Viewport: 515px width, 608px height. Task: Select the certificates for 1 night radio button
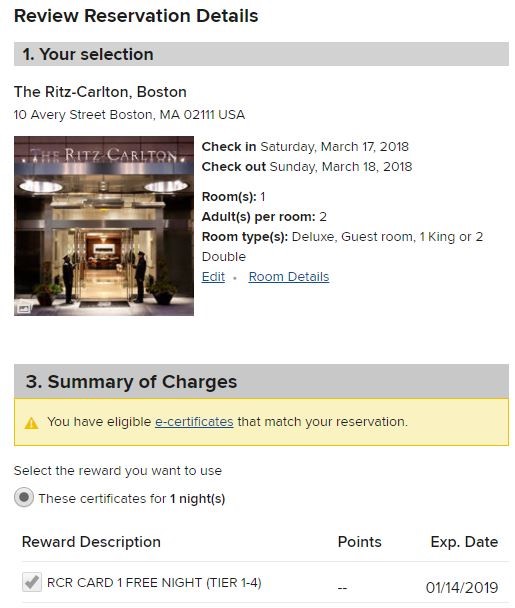click(24, 497)
